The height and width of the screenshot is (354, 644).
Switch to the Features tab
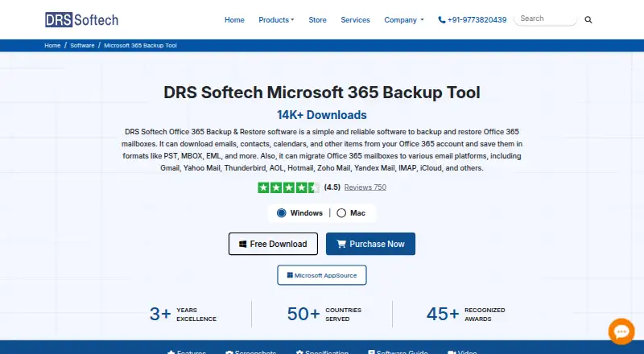coord(187,352)
